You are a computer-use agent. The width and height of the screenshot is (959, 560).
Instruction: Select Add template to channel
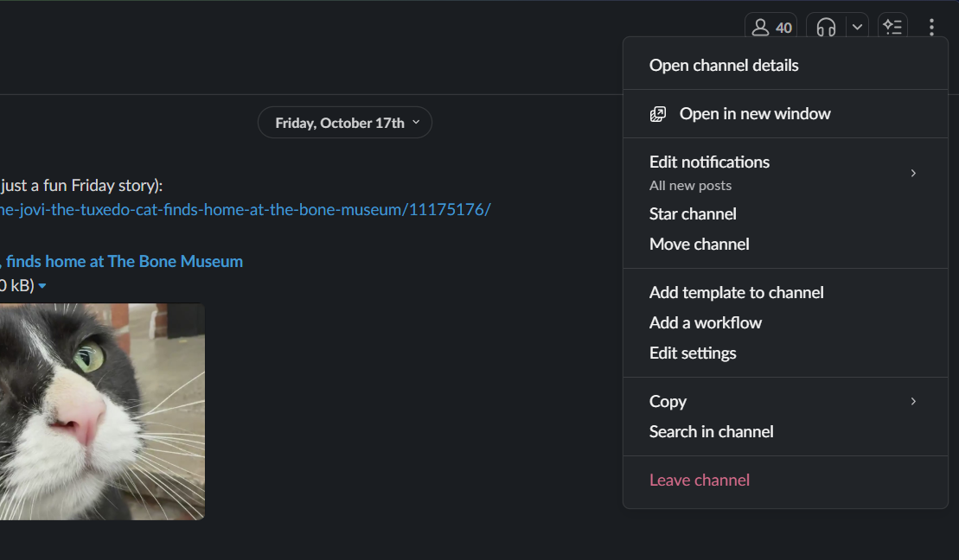coord(736,293)
